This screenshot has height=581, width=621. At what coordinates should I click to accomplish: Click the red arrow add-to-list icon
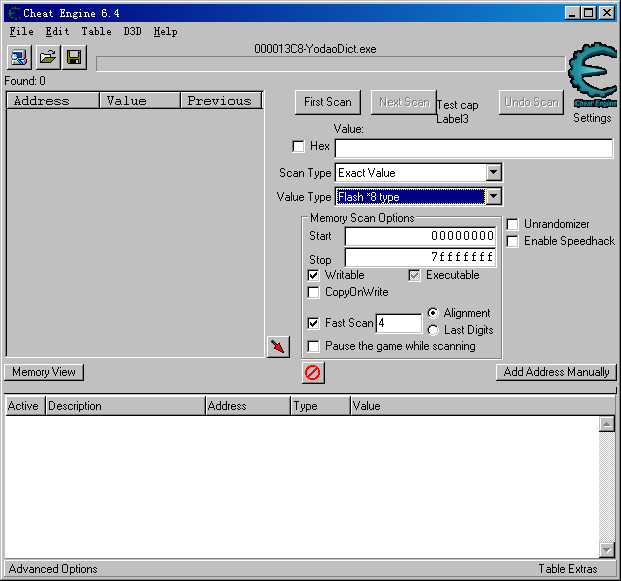278,347
